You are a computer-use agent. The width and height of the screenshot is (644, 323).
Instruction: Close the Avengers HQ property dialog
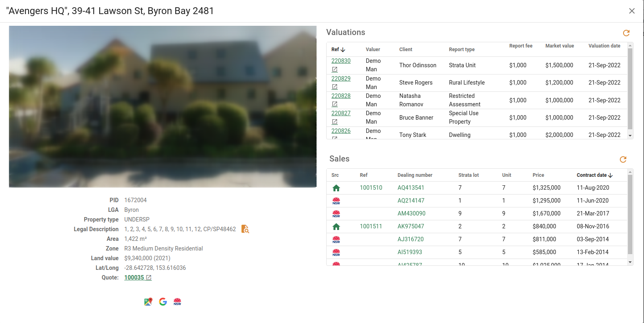(x=632, y=11)
